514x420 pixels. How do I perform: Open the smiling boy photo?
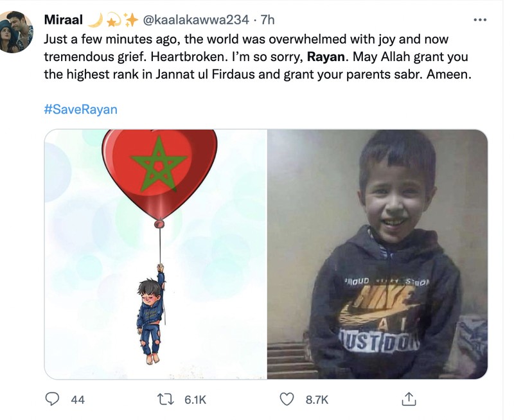(377, 254)
